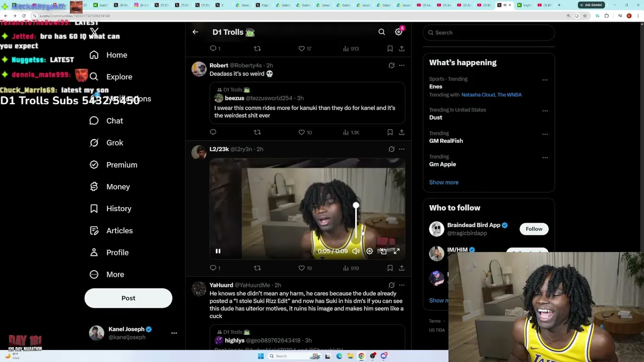The width and height of the screenshot is (644, 362).
Task: Click the Home icon in the sidebar
Action: pos(94,55)
